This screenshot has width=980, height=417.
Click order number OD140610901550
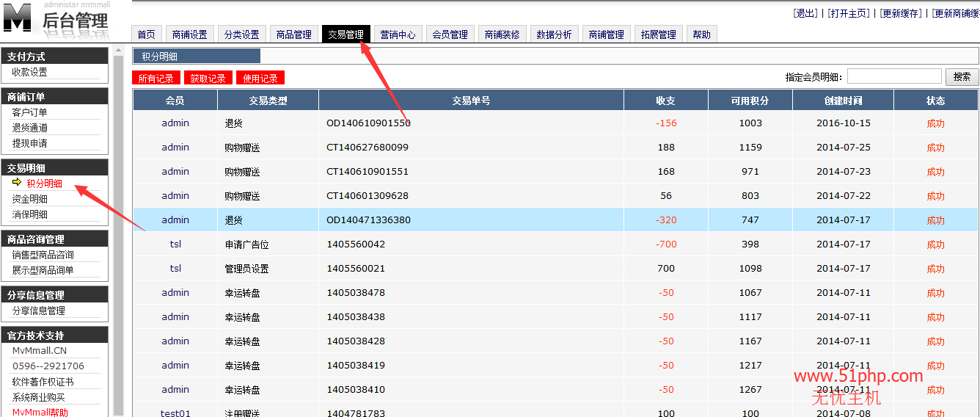tap(368, 123)
